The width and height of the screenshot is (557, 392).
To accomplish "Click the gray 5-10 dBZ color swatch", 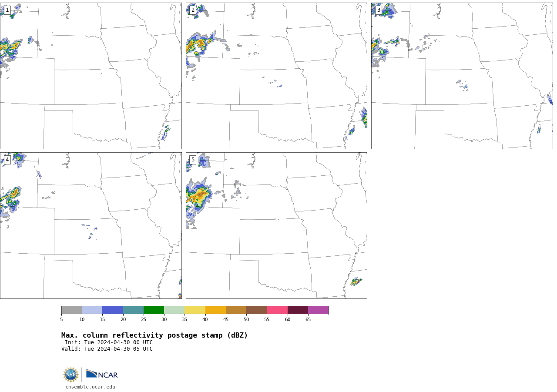I will click(x=71, y=310).
